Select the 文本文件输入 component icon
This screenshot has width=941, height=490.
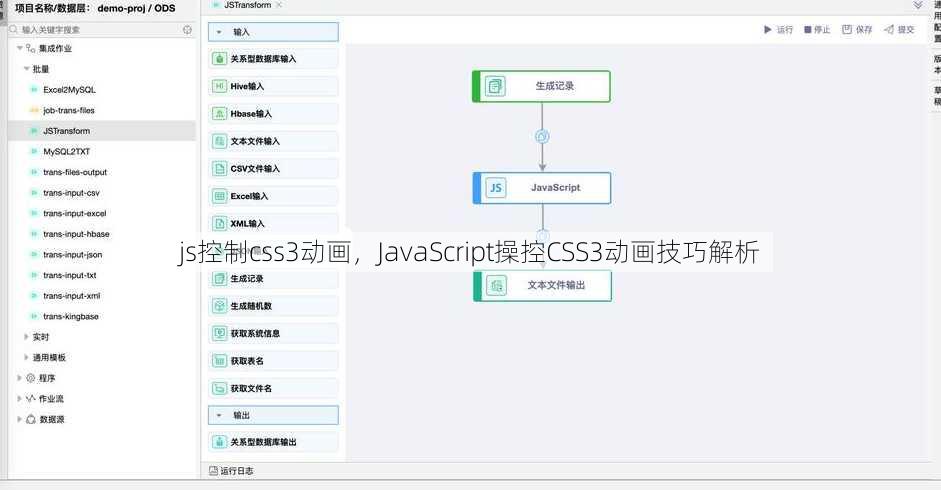pos(220,141)
